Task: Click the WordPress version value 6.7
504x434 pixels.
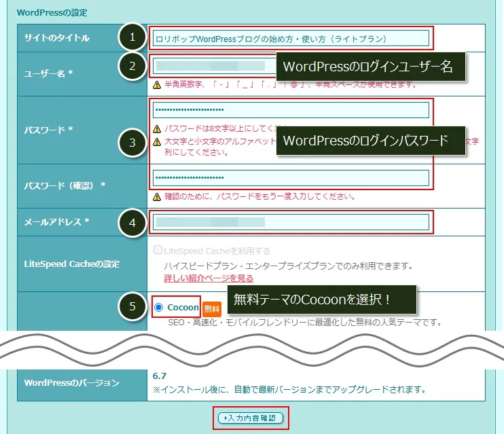Action: click(x=160, y=376)
